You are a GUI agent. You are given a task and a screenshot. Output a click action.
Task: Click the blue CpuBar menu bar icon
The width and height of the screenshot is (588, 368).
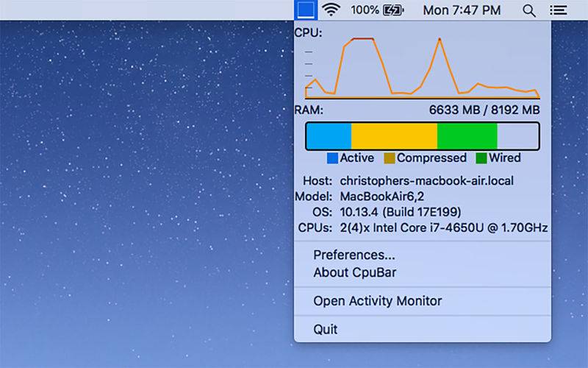306,10
